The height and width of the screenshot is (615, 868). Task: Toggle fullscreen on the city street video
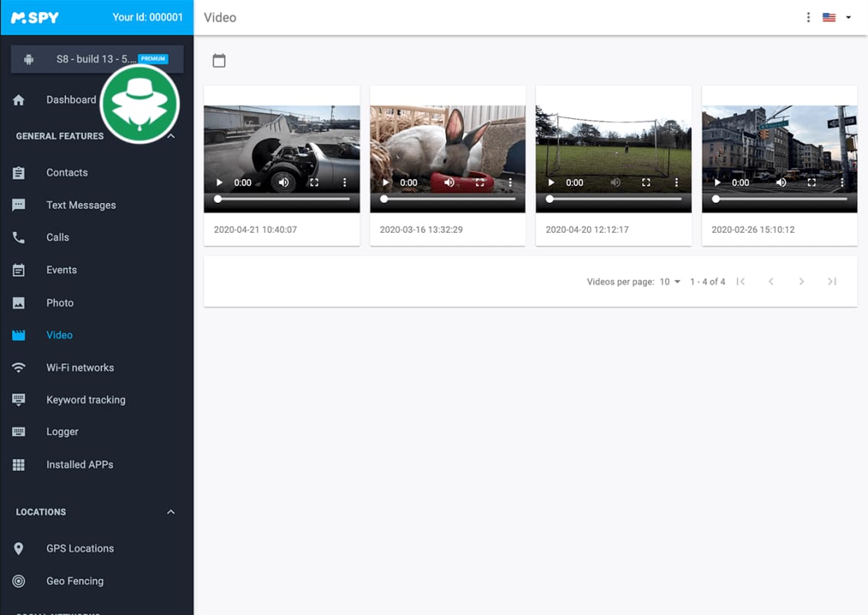point(811,182)
